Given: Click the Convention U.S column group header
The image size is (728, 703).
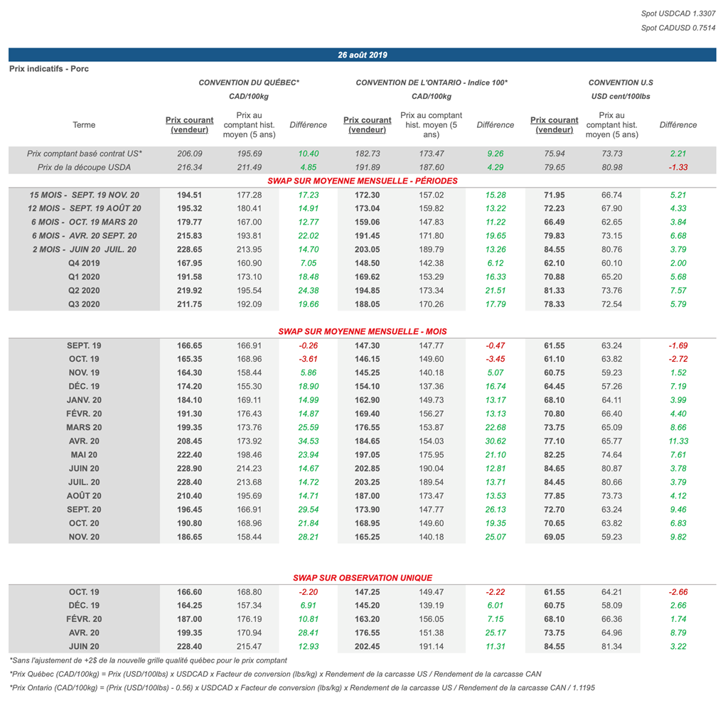Looking at the screenshot, I should tap(621, 83).
